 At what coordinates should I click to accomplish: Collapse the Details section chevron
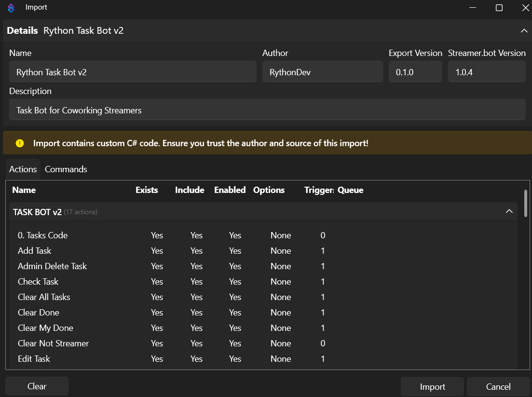(x=524, y=30)
